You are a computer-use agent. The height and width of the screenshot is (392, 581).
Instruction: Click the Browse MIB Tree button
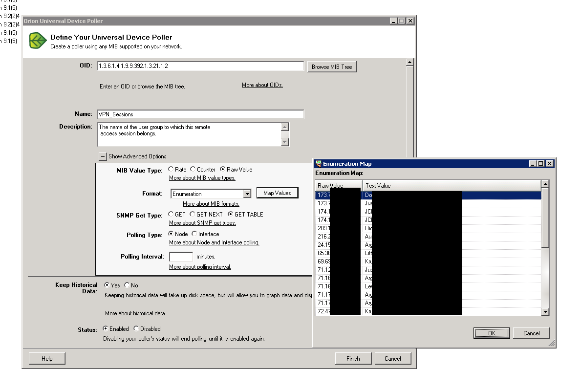point(332,67)
